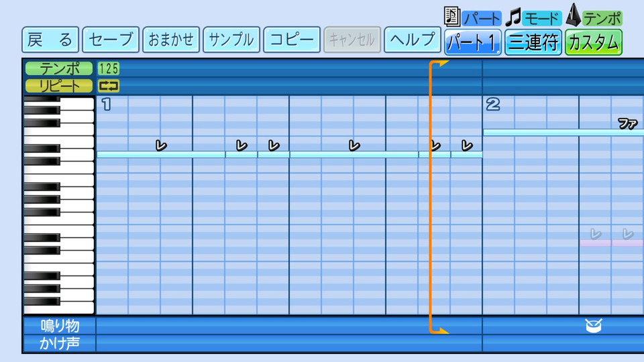Select the パート1 part selector

(x=473, y=42)
